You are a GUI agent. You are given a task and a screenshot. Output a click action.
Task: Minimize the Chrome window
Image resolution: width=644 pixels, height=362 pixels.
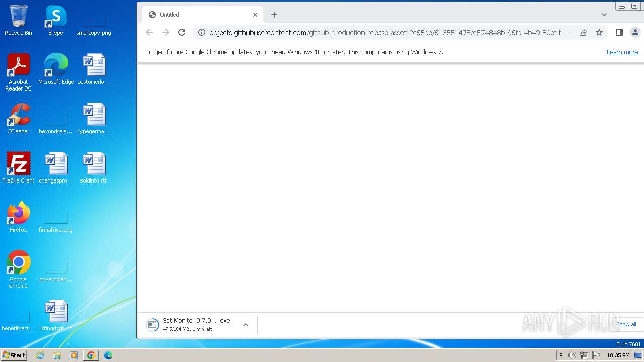point(622,7)
